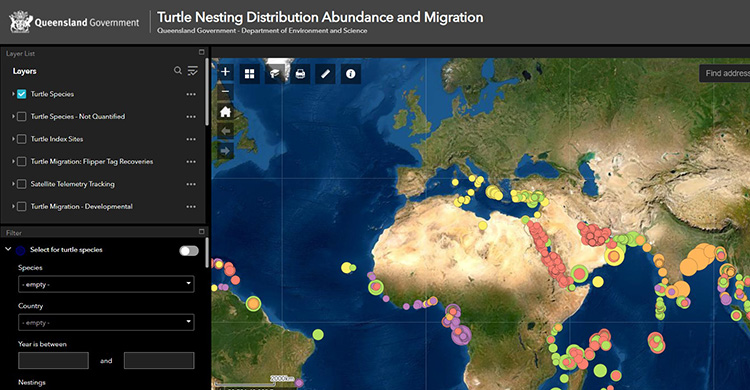Open the info about widget

(x=351, y=74)
